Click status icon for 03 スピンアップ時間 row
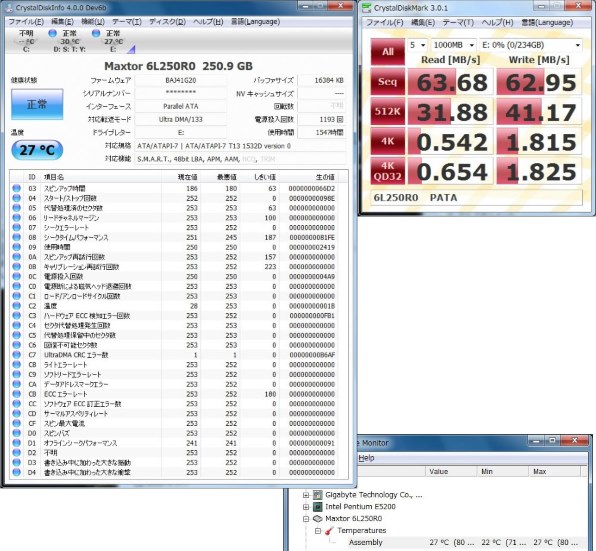 pos(16,188)
